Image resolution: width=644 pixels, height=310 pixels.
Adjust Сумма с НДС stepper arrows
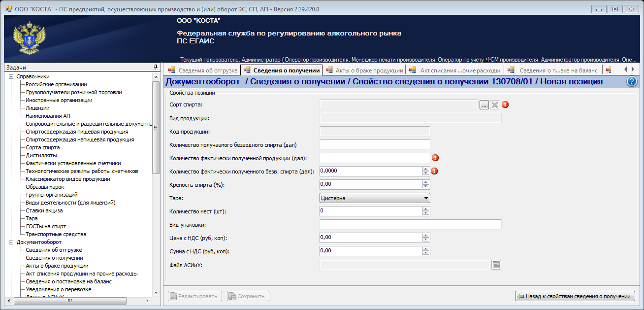[x=426, y=251]
